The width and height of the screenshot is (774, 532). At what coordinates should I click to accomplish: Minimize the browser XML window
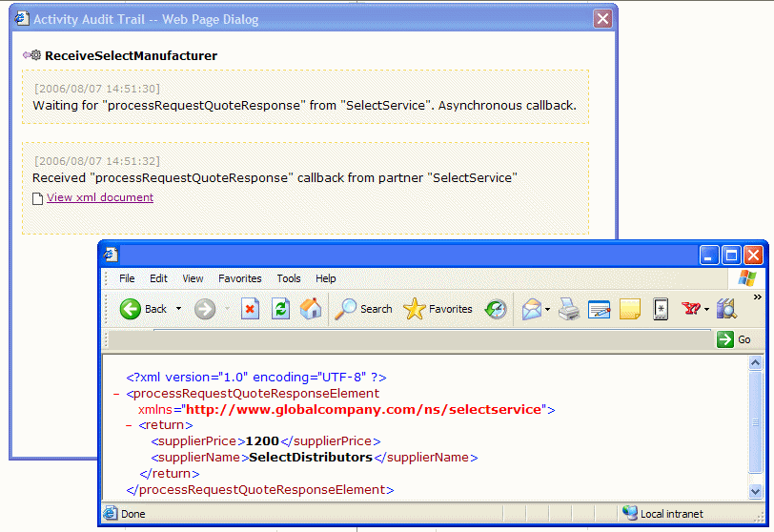(709, 256)
